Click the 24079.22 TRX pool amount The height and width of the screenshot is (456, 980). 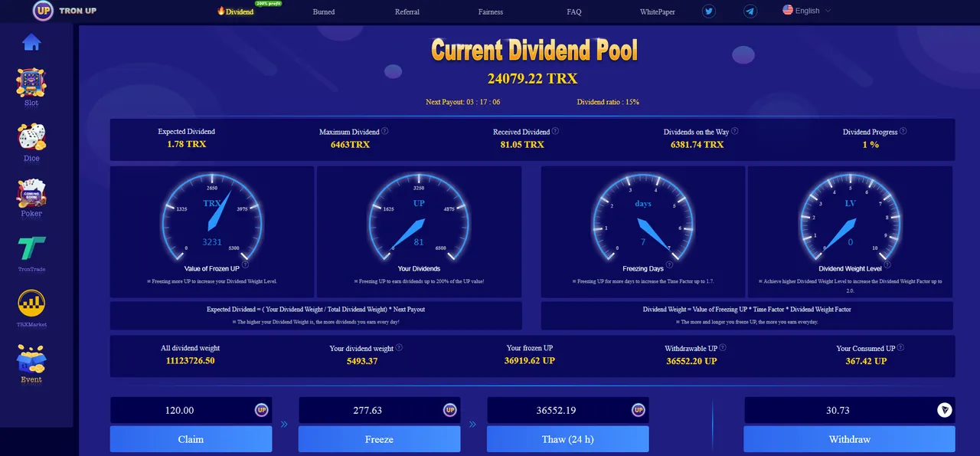point(532,78)
